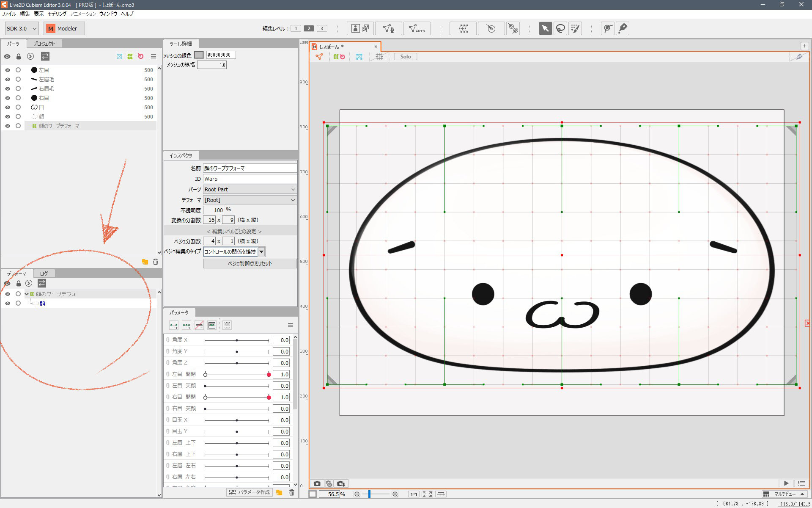
Task: Switch to the プロジェクト tab
Action: 44,44
